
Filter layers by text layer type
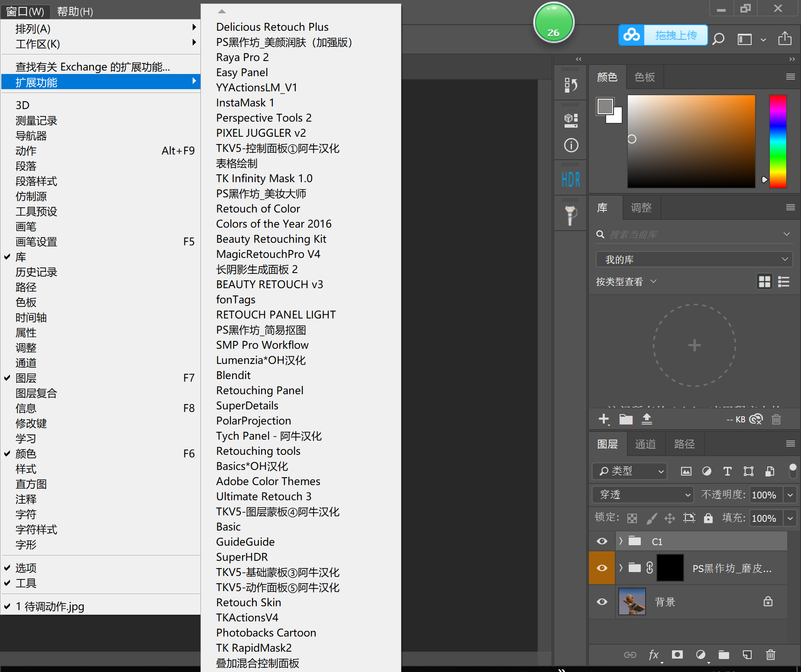coord(727,471)
